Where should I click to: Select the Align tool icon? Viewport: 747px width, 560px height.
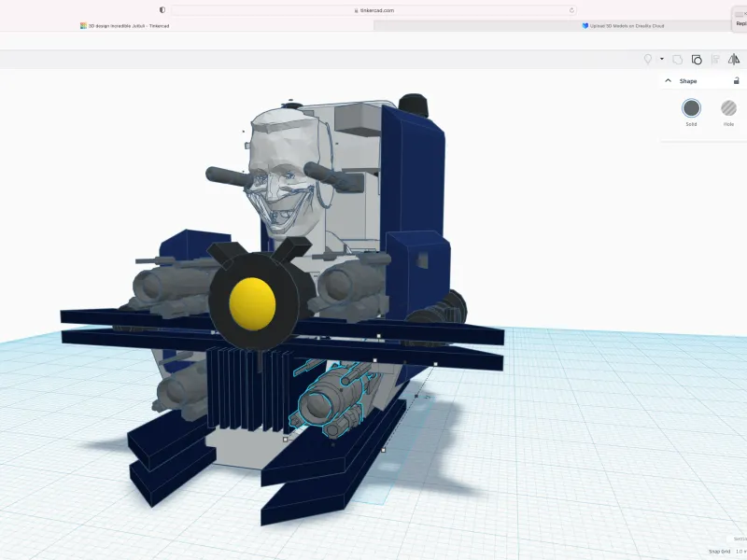point(715,60)
